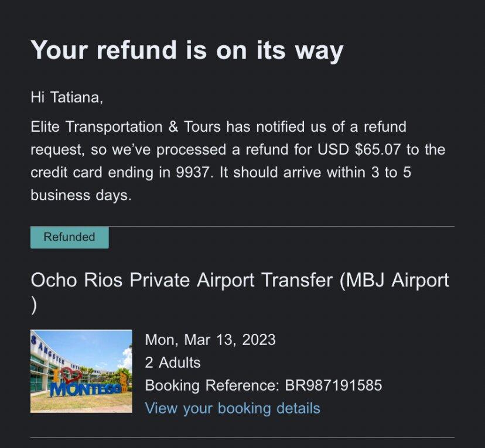Select the 'Your refund is on its way' heading
Screen dimensions: 485x448
click(x=187, y=50)
